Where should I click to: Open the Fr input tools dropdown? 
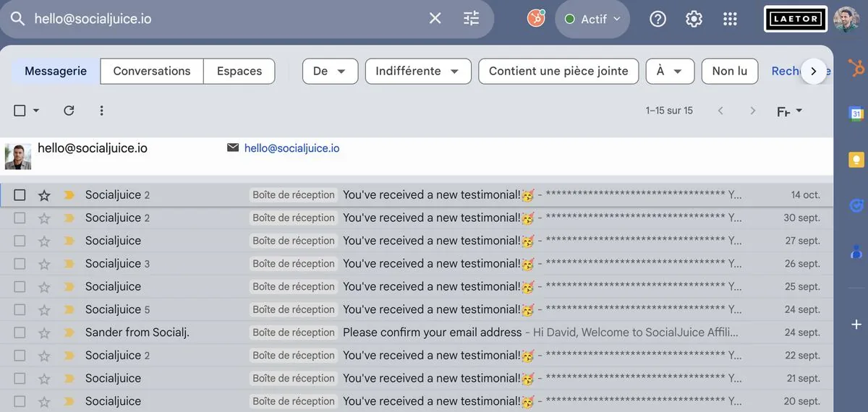pyautogui.click(x=789, y=111)
